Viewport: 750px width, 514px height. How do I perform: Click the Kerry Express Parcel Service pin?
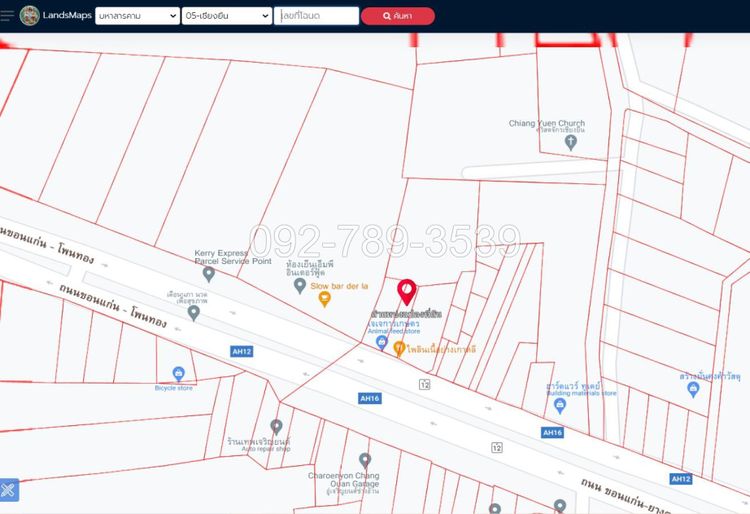coord(209,274)
